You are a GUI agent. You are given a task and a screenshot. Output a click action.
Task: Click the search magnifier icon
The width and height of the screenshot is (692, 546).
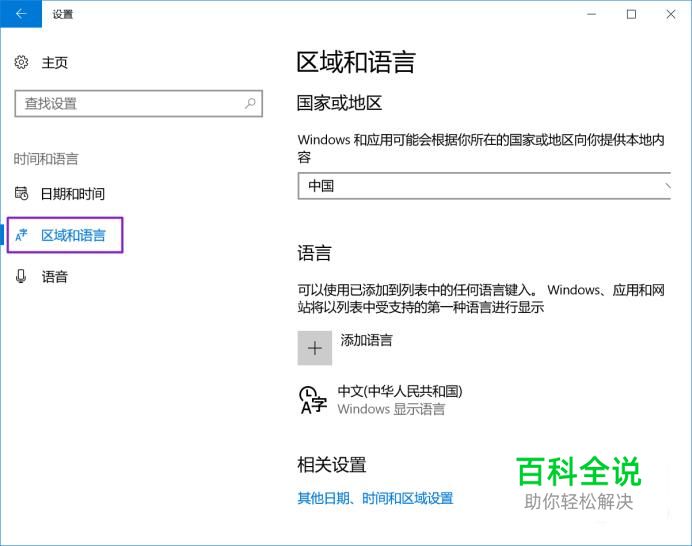pyautogui.click(x=250, y=104)
